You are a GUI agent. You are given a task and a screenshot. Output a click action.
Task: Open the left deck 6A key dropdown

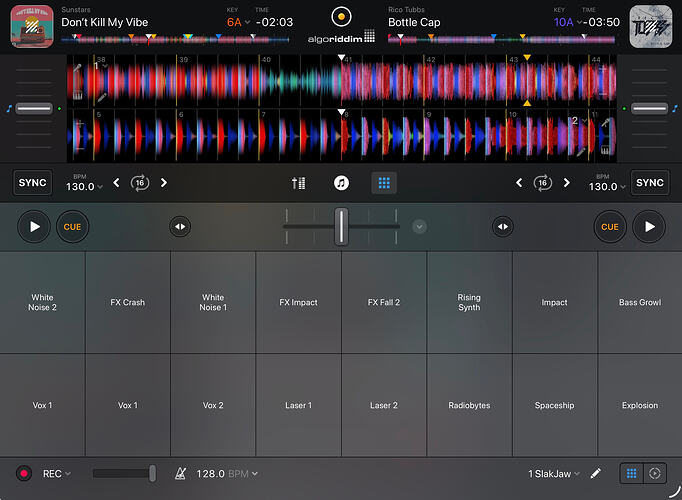238,22
